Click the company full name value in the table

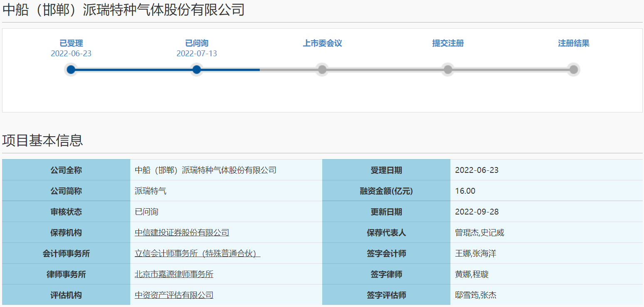click(x=206, y=170)
